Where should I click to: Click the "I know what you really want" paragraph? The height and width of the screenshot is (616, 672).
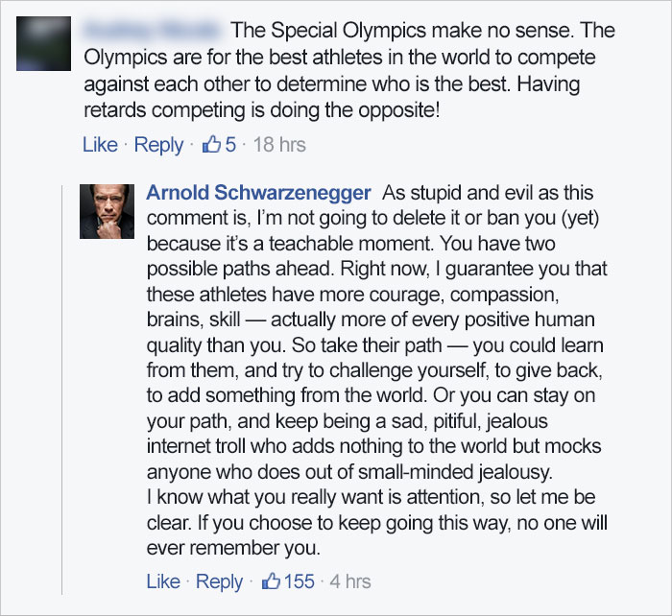pos(374,498)
